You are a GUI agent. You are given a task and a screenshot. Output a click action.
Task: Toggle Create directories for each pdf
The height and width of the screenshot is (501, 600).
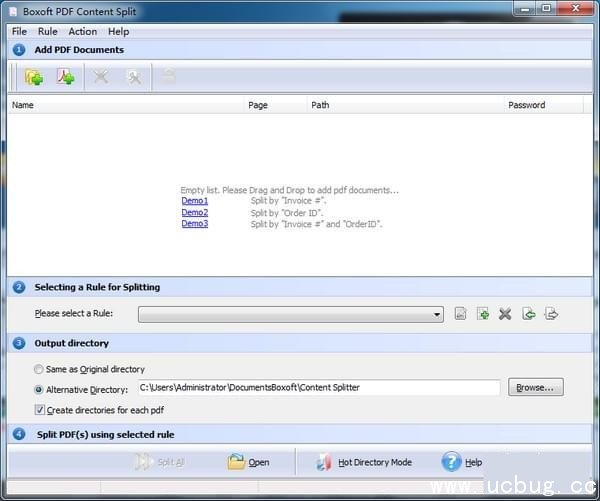tap(40, 410)
